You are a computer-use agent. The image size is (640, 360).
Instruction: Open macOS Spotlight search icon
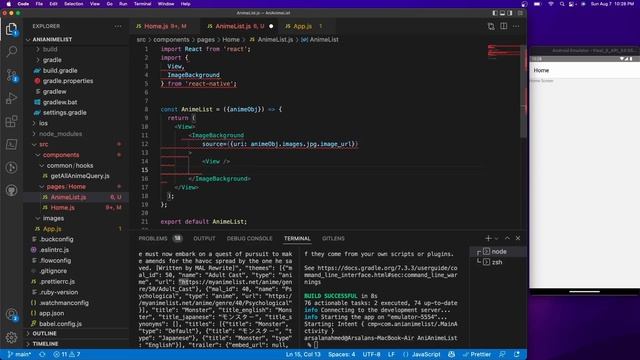pyautogui.click(x=562, y=4)
